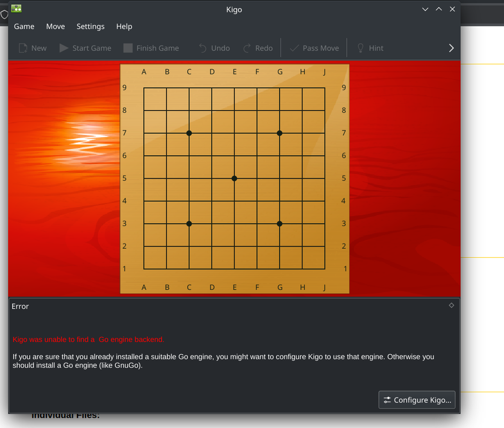The height and width of the screenshot is (428, 504).
Task: Click the board corner intersection J1
Action: tap(325, 269)
